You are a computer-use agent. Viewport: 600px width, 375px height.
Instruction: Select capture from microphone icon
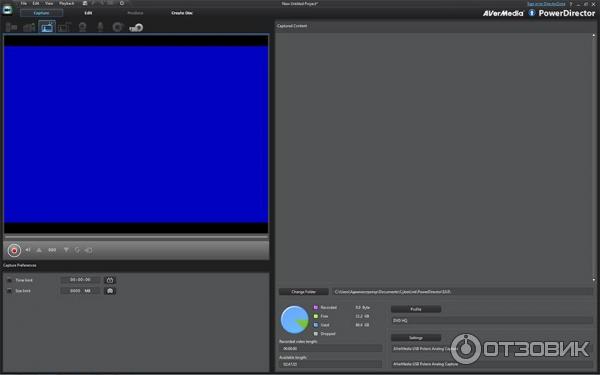click(100, 27)
